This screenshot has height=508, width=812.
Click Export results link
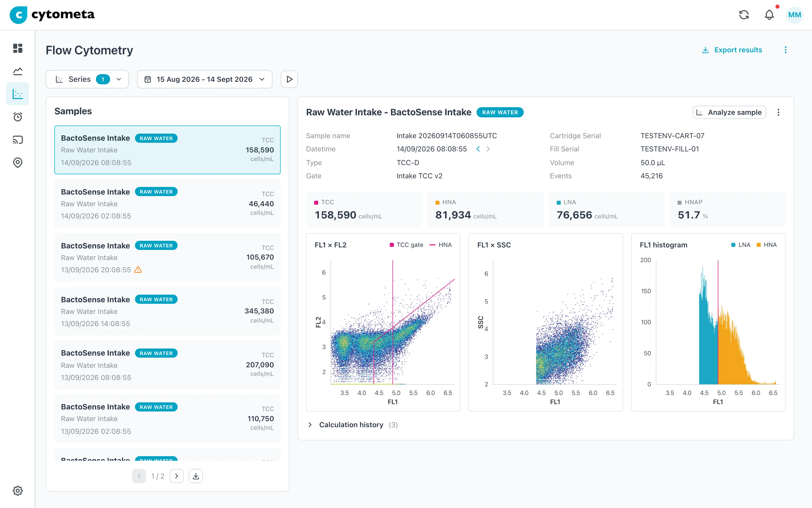coord(732,50)
